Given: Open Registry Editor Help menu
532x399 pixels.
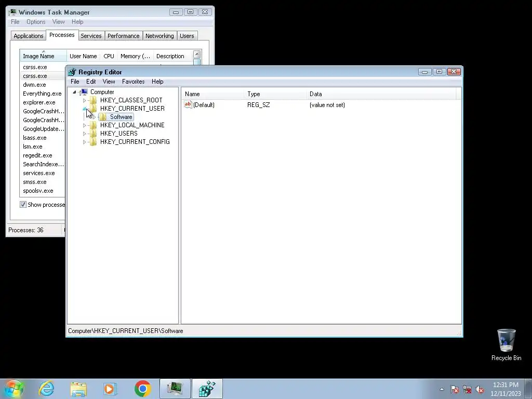Looking at the screenshot, I should coord(157,82).
